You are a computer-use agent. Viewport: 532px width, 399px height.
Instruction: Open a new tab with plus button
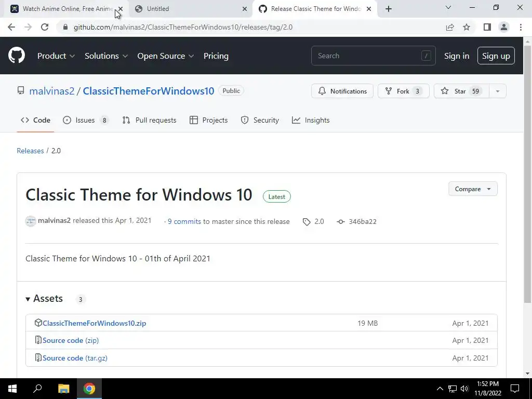click(389, 9)
